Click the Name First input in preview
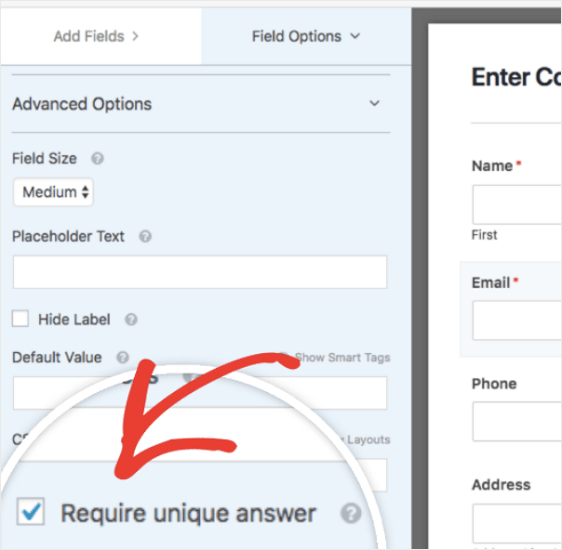The image size is (562, 550). click(x=517, y=205)
